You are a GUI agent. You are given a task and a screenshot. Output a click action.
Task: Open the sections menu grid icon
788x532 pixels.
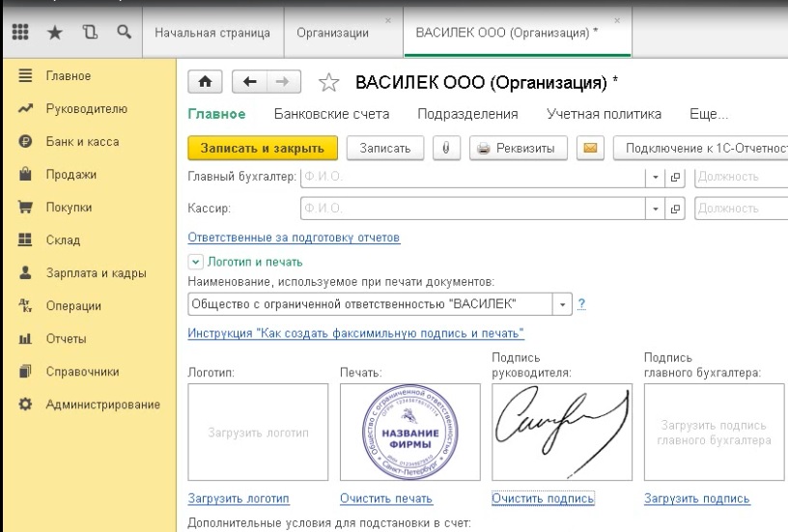tap(20, 32)
